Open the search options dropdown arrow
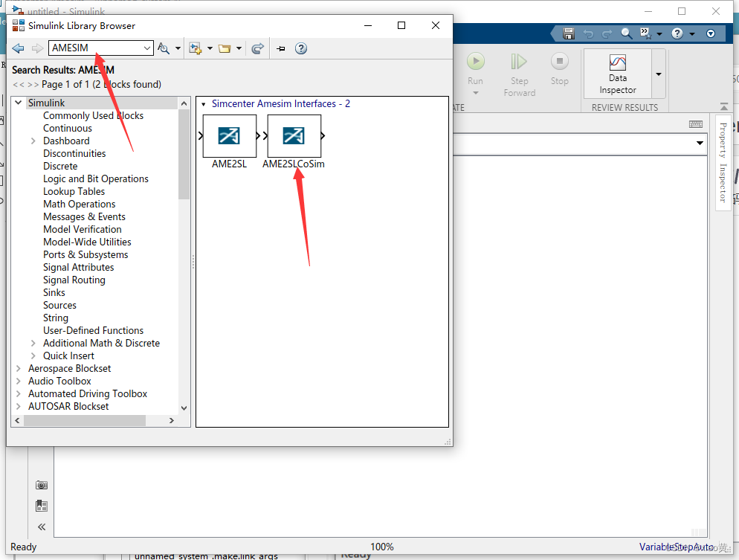739x560 pixels. point(178,48)
